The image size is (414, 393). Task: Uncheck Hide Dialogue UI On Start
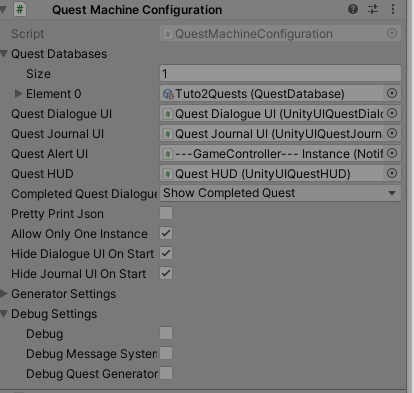click(166, 253)
